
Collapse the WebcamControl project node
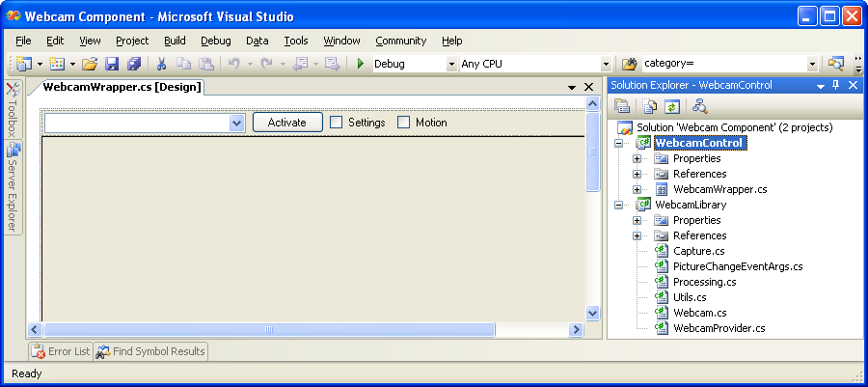pos(618,144)
